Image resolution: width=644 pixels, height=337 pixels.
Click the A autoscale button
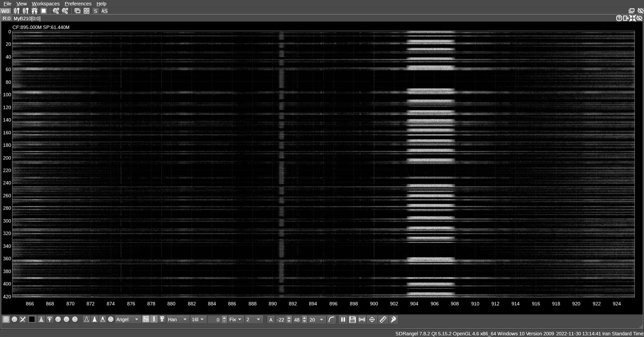271,320
